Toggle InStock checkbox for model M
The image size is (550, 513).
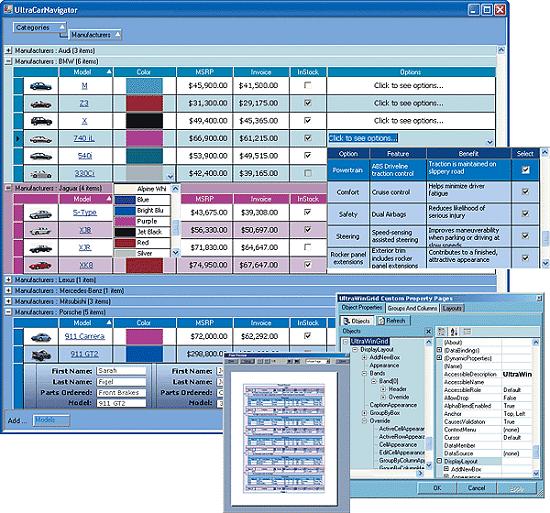tap(308, 85)
